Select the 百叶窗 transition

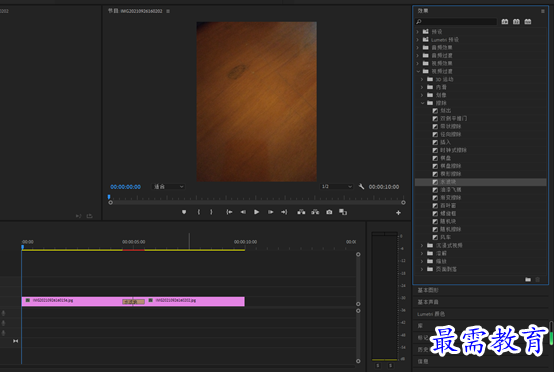click(x=448, y=206)
